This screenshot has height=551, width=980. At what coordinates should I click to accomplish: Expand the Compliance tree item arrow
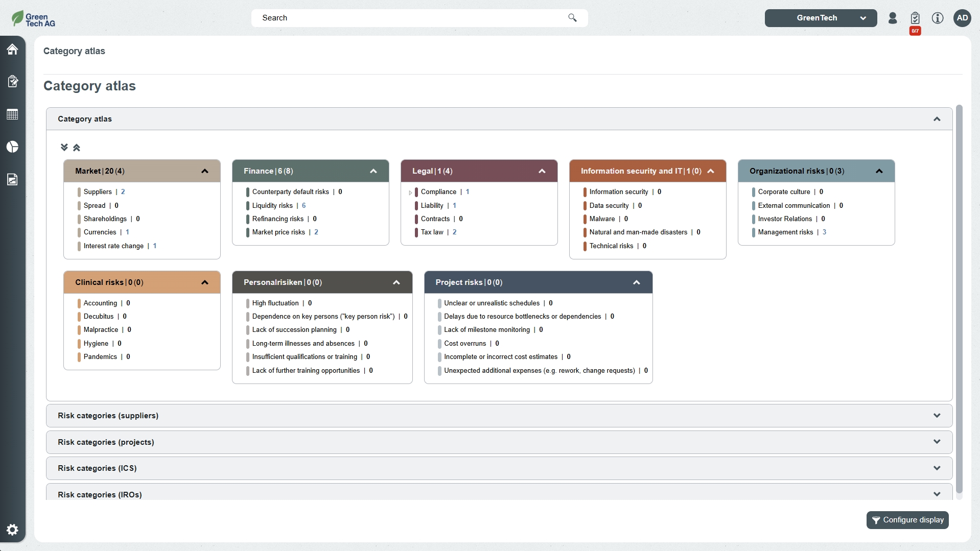click(x=410, y=193)
